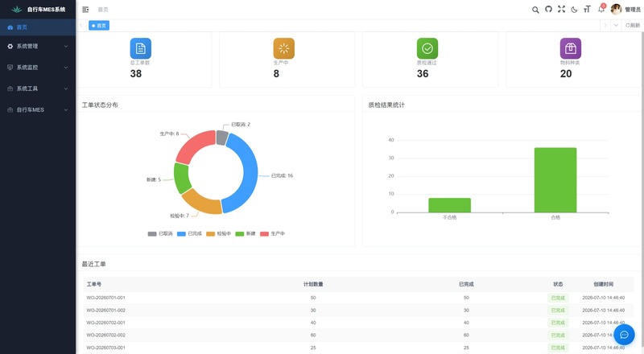Open the search magnifier icon
This screenshot has height=354, width=644.
click(535, 10)
